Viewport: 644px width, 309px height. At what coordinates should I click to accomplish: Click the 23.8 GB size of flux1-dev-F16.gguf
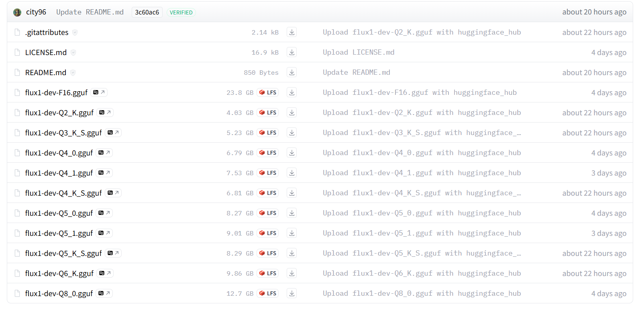[x=240, y=93]
